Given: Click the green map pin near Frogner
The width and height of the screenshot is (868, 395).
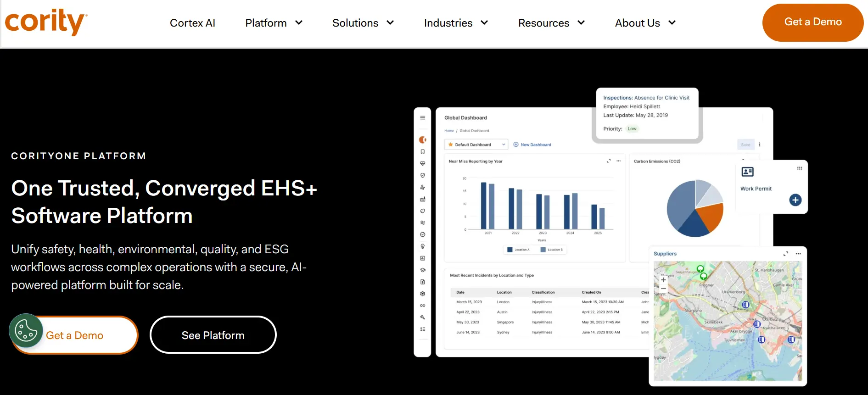Looking at the screenshot, I should click(x=703, y=277).
